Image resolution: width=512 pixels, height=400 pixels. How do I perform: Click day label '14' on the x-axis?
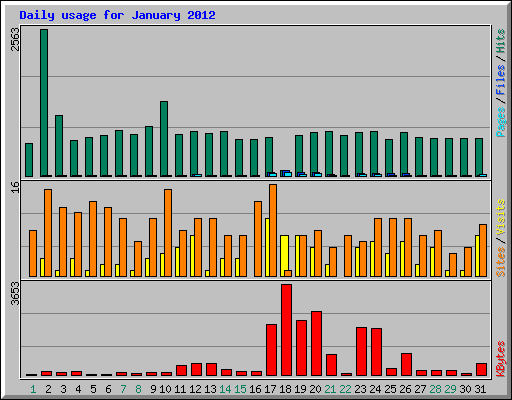tap(225, 389)
